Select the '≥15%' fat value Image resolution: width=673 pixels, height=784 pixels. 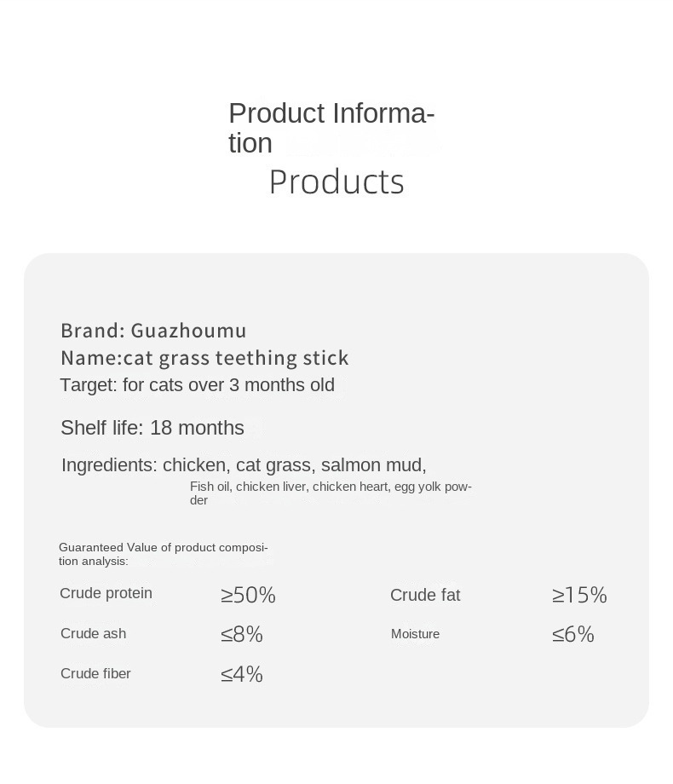click(x=579, y=595)
